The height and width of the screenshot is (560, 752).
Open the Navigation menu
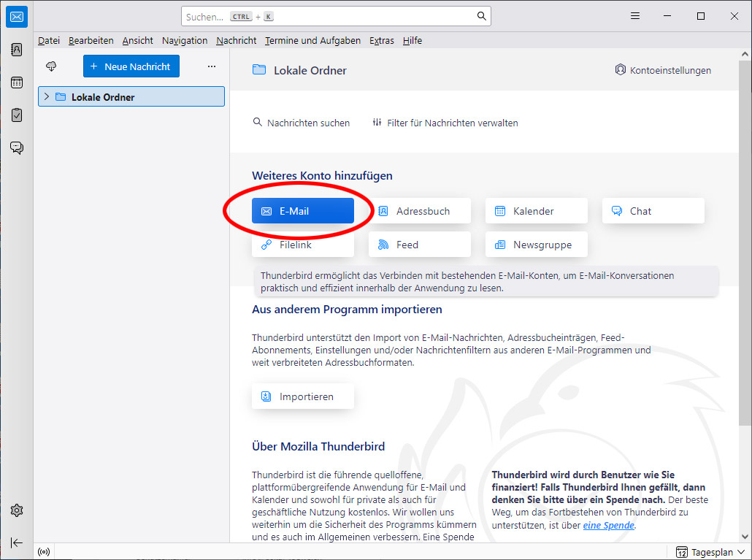185,40
